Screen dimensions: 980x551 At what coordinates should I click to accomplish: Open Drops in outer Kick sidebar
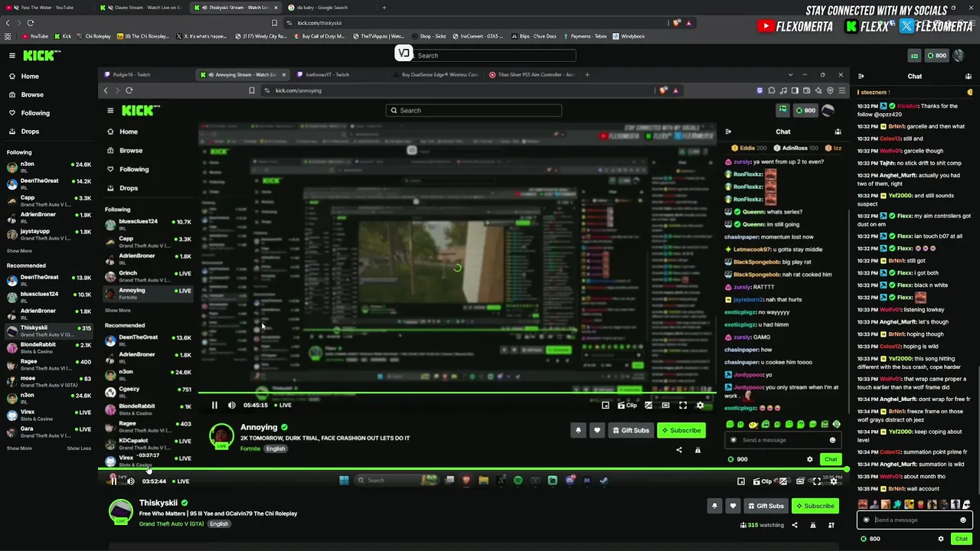(x=30, y=132)
